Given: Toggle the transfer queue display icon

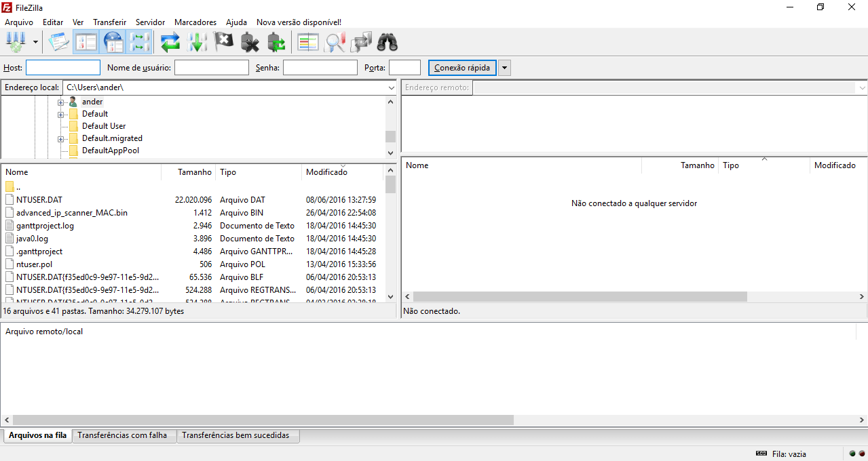Looking at the screenshot, I should click(140, 43).
